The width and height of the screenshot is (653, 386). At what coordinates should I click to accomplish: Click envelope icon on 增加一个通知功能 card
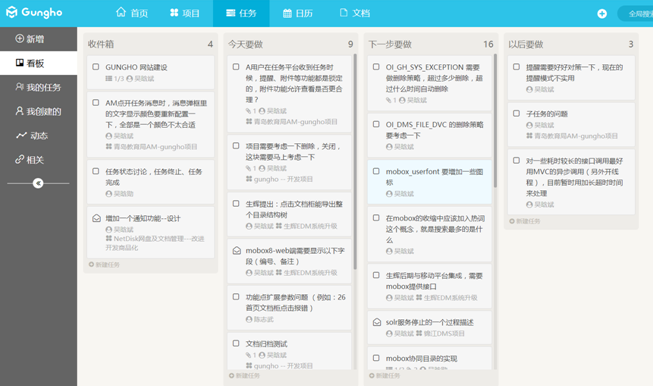pyautogui.click(x=96, y=218)
